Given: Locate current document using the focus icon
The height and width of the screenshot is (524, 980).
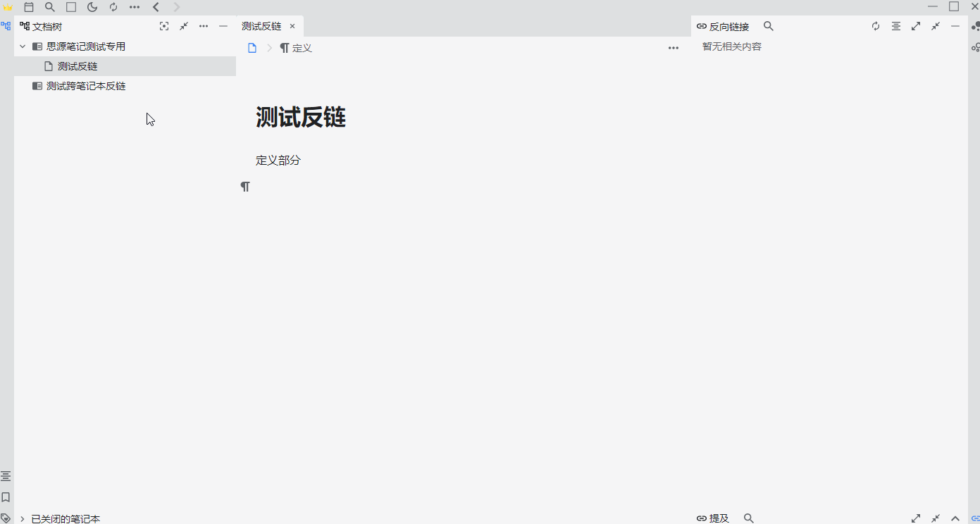Looking at the screenshot, I should coord(164,26).
